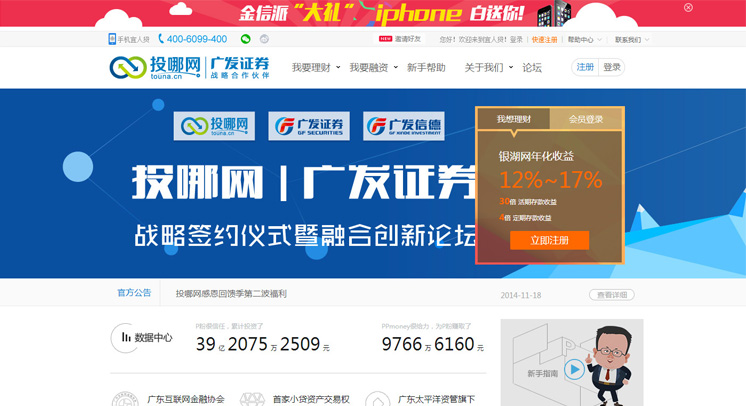Expand the 我要理财 dropdown menu

316,68
